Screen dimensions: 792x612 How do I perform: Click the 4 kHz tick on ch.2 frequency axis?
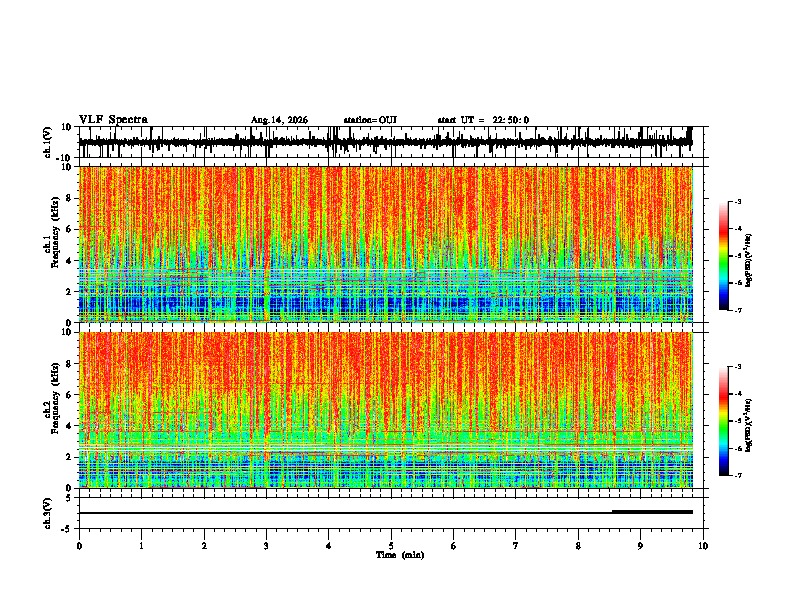click(70, 426)
